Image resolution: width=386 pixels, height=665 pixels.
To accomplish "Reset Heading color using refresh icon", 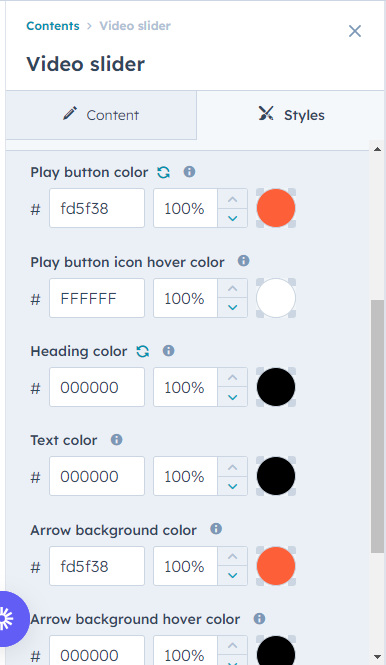I will click(143, 351).
